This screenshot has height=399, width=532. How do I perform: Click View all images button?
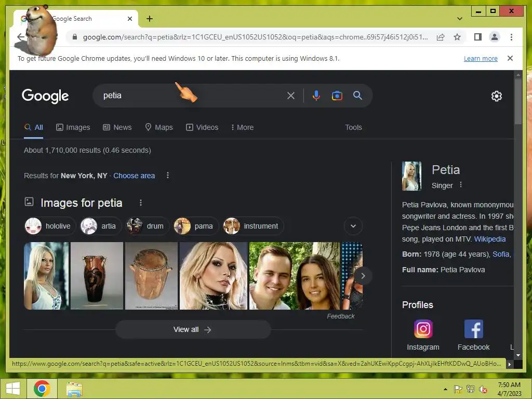point(193,329)
